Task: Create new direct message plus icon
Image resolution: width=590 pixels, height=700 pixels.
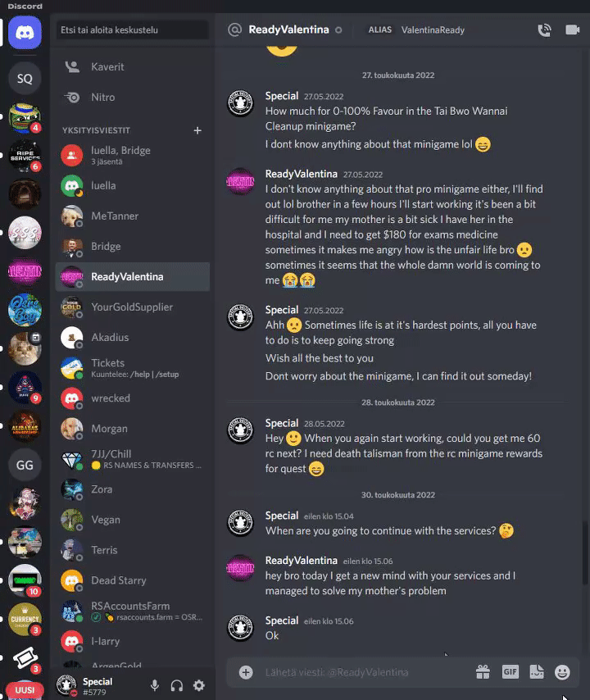Action: tap(197, 130)
